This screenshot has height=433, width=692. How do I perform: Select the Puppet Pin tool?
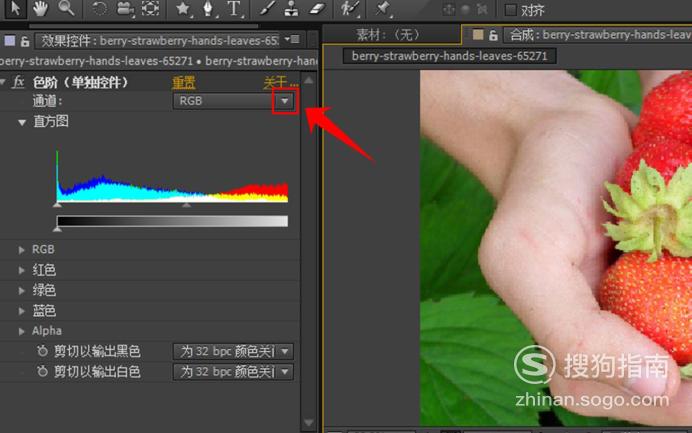382,9
